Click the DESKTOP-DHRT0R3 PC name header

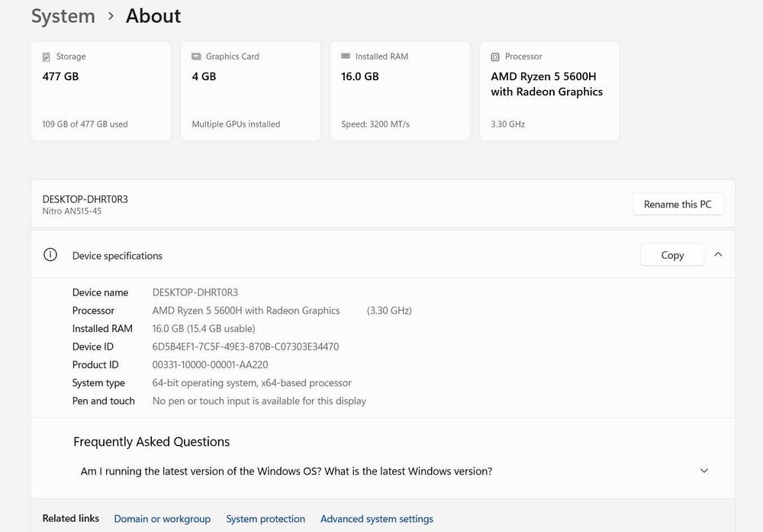85,199
